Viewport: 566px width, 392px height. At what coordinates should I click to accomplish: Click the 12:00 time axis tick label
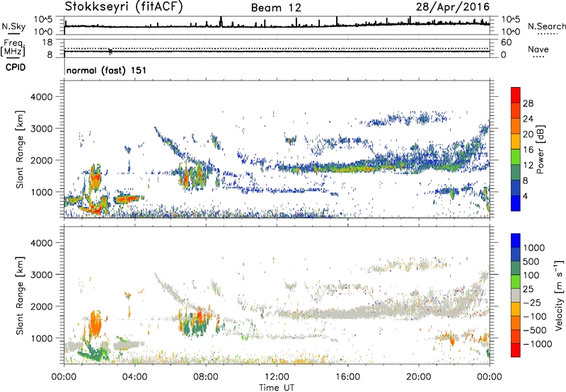[277, 377]
